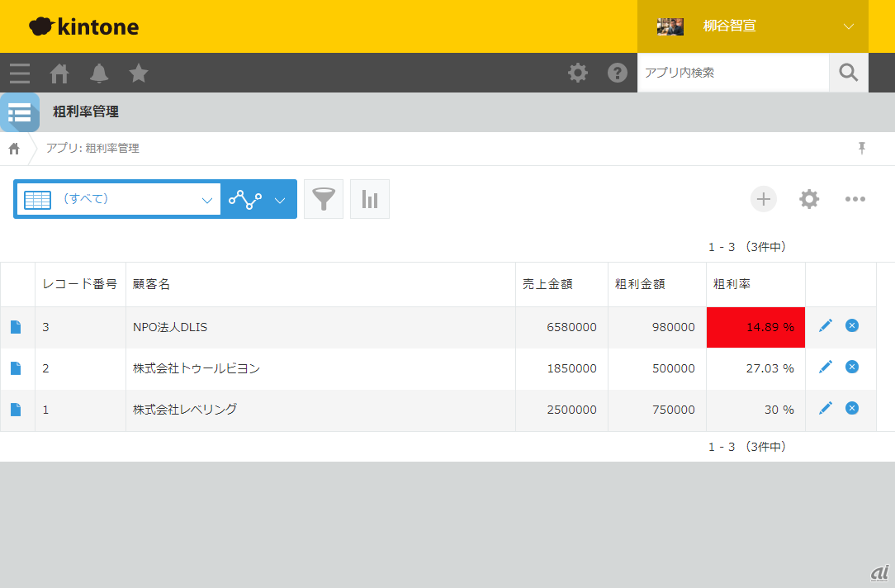The height and width of the screenshot is (588, 895).
Task: Open the 柳谷智宣 user account menu
Action: pos(752,26)
